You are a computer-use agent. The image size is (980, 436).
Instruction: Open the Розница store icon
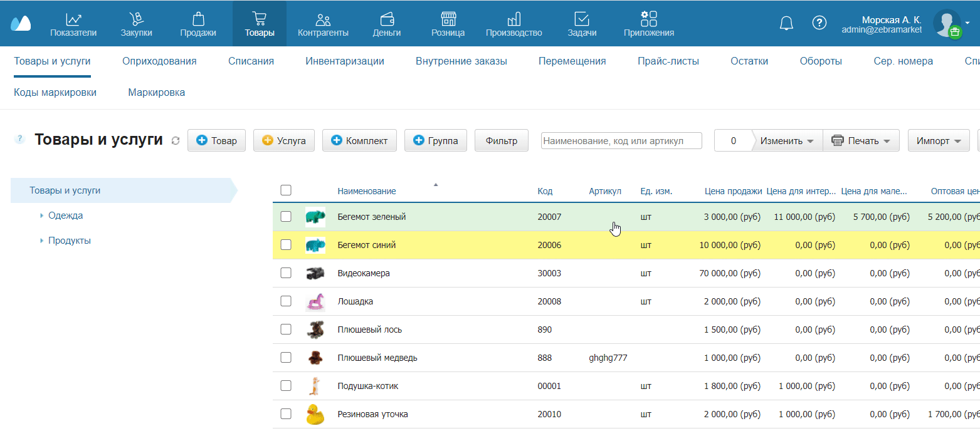(448, 20)
